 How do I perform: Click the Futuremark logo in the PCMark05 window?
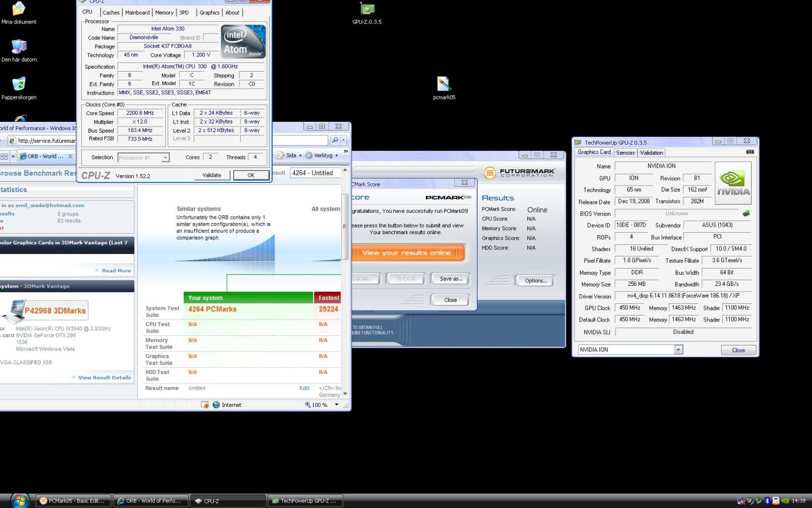coord(519,173)
